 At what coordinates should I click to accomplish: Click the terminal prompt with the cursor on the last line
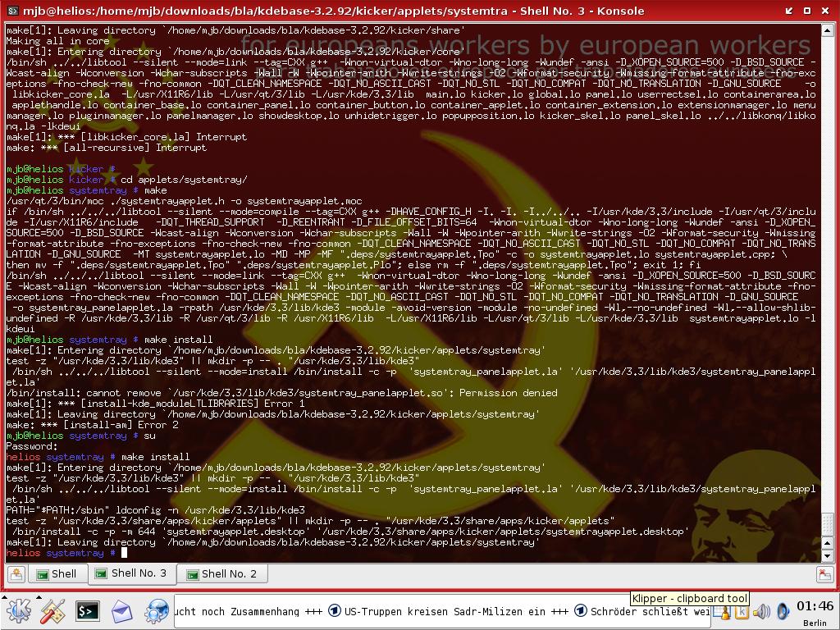click(67, 553)
